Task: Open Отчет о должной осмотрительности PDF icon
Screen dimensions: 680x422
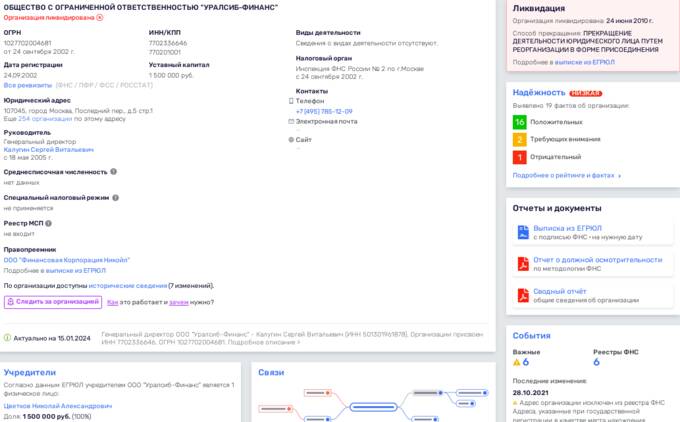Action: tap(523, 264)
